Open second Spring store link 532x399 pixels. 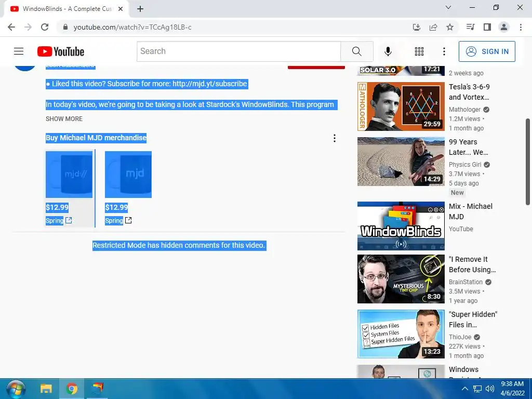pos(118,220)
